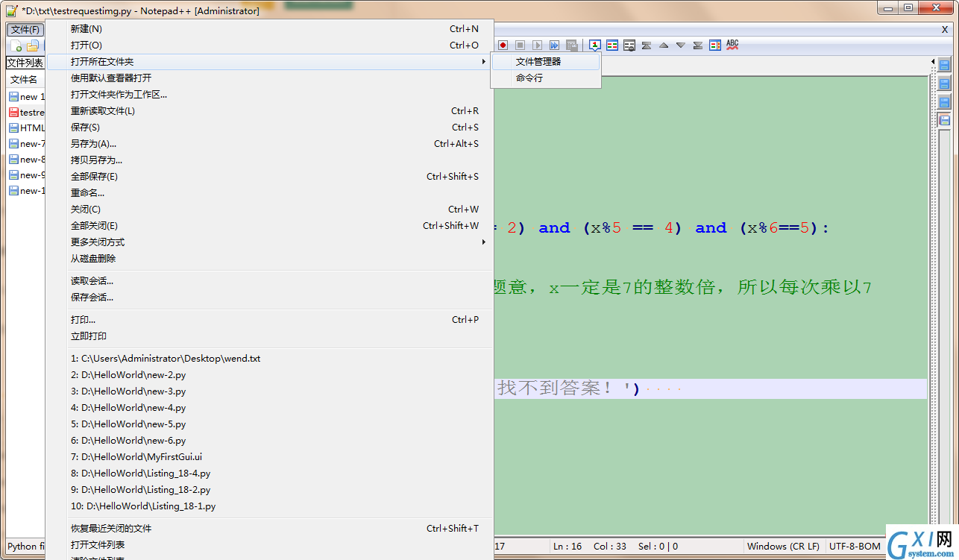Open recent file Listing_18-1.py

coord(270,506)
